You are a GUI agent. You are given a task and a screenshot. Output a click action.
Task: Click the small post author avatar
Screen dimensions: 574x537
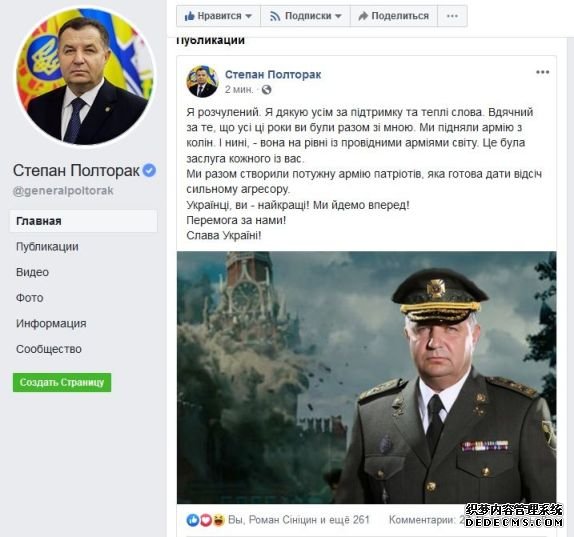[202, 82]
